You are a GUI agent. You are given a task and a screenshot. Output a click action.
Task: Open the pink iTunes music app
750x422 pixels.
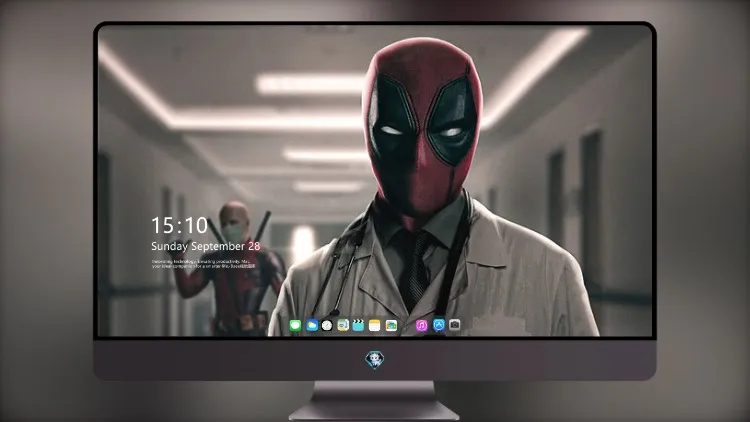tap(421, 326)
